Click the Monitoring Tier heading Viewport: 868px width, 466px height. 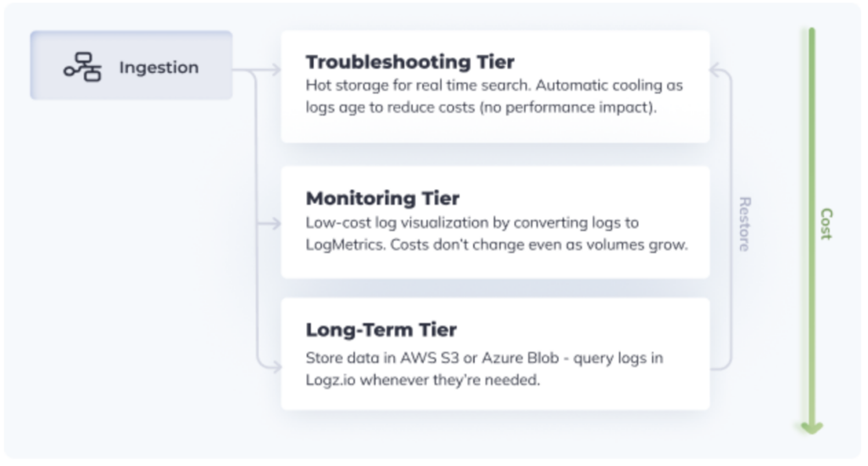[382, 198]
